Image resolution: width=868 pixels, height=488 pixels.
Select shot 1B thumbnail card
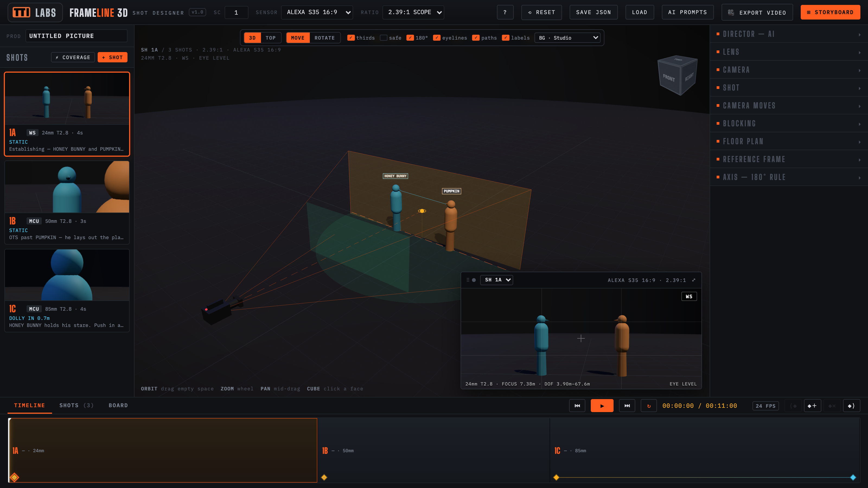point(67,203)
